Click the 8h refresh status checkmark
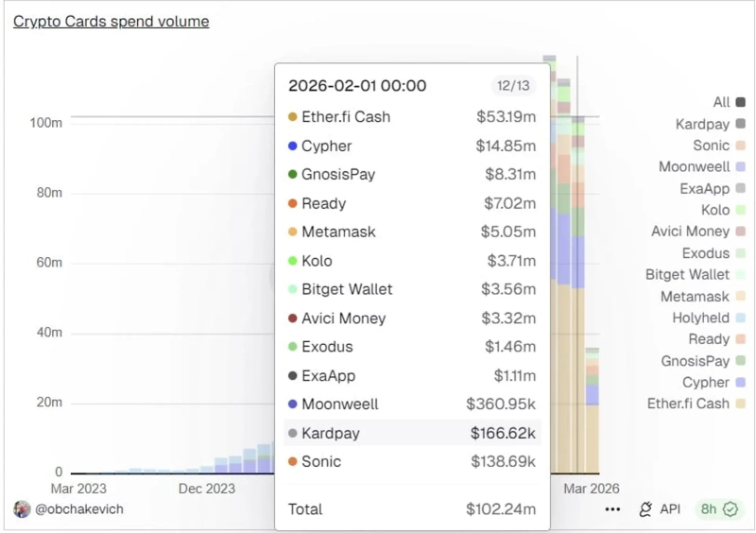The width and height of the screenshot is (756, 533). (x=730, y=509)
